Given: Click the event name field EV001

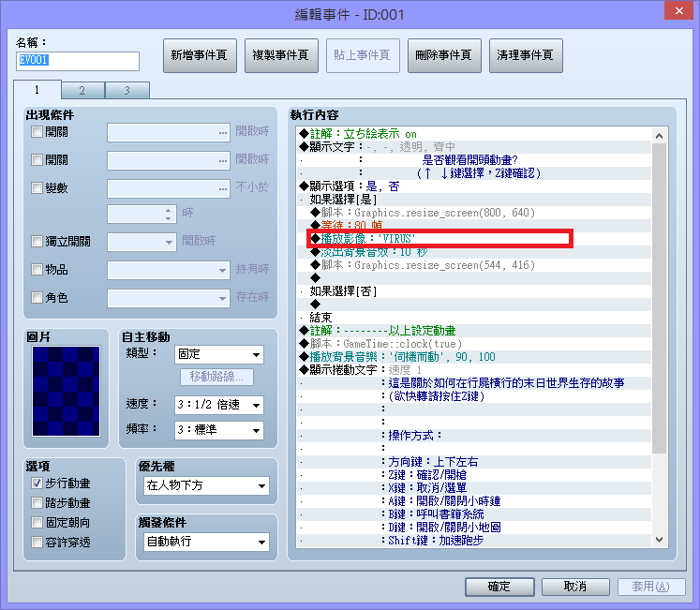Looking at the screenshot, I should point(78,61).
